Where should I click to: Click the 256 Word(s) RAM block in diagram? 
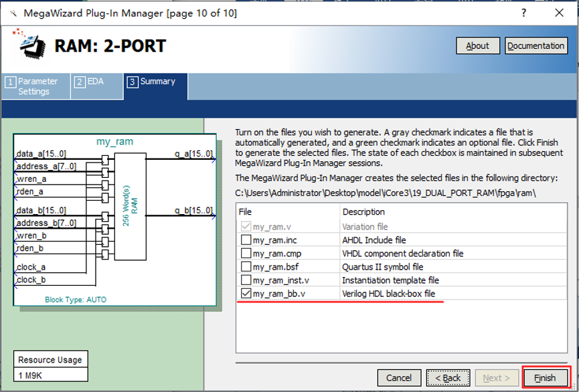[x=130, y=207]
